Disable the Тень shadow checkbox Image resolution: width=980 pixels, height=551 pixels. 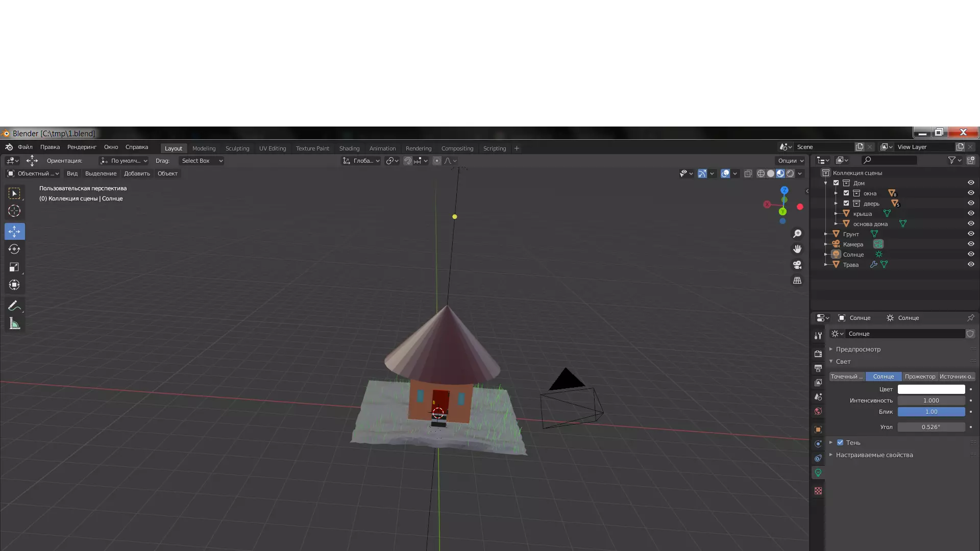pyautogui.click(x=840, y=442)
